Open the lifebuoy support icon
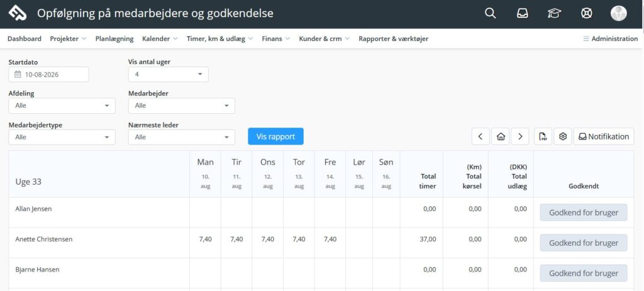This screenshot has height=291, width=644. tap(587, 13)
